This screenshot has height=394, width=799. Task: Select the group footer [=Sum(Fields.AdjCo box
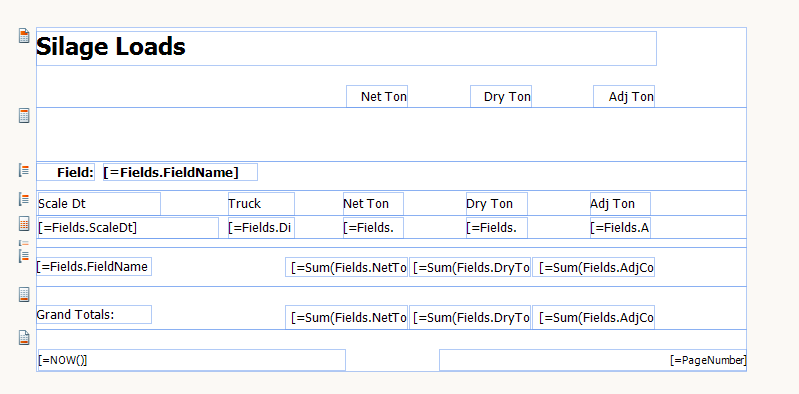[594, 267]
